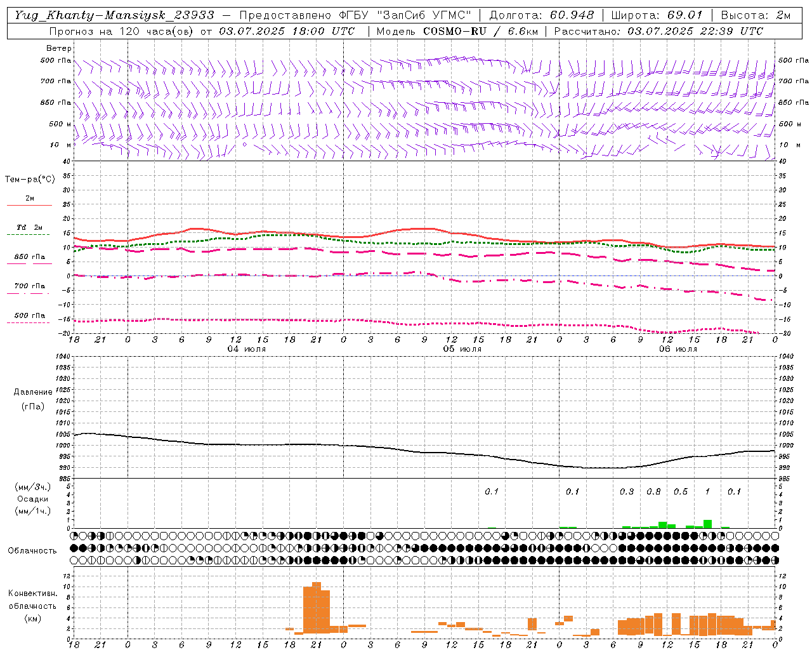Click the 10 м wind level label on left
The image size is (812, 650).
[x=61, y=145]
